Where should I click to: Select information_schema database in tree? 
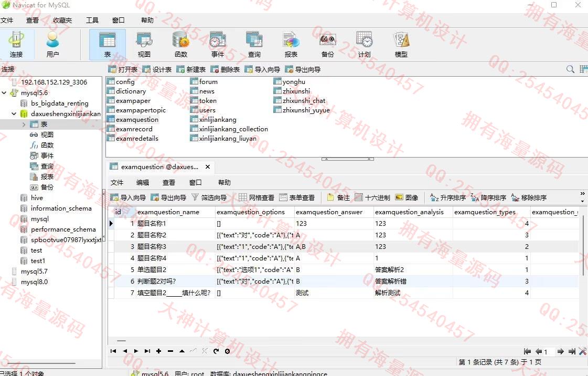coord(61,208)
